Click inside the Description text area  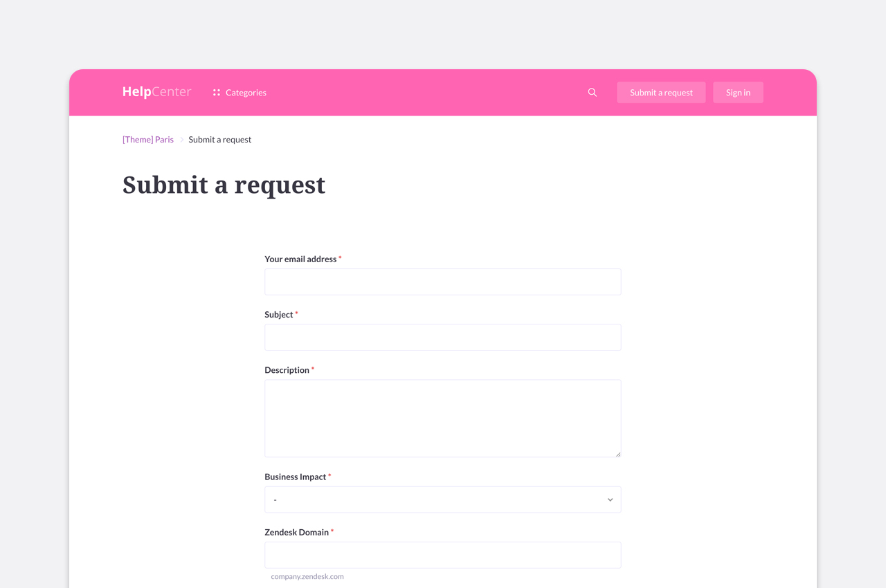[443, 419]
